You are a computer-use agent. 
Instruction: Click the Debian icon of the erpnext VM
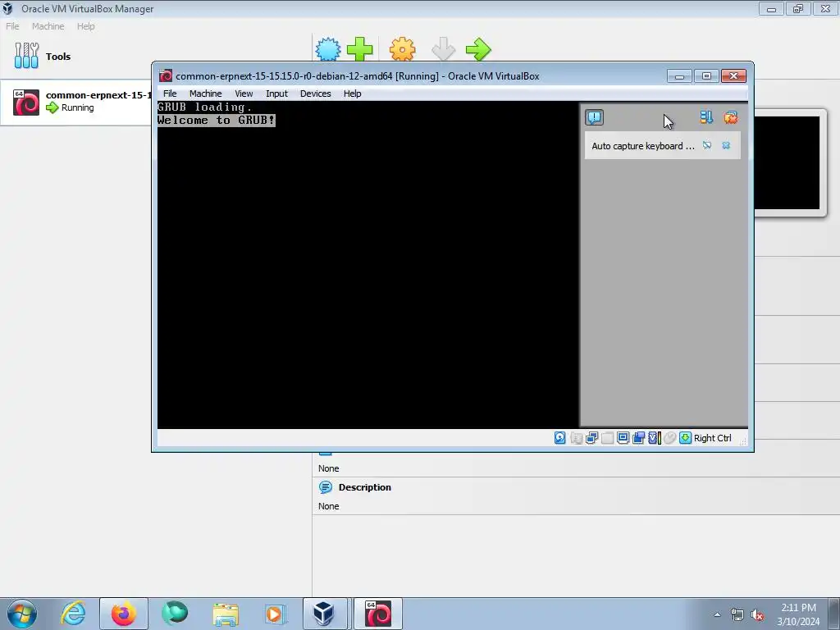pos(26,103)
